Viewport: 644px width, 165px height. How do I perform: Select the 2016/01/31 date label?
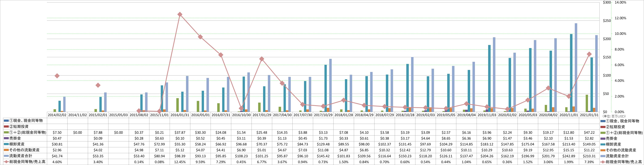pos(180,115)
